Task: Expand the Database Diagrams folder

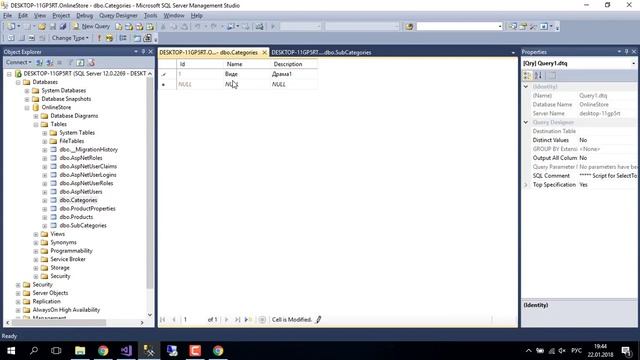Action: [x=36, y=116]
